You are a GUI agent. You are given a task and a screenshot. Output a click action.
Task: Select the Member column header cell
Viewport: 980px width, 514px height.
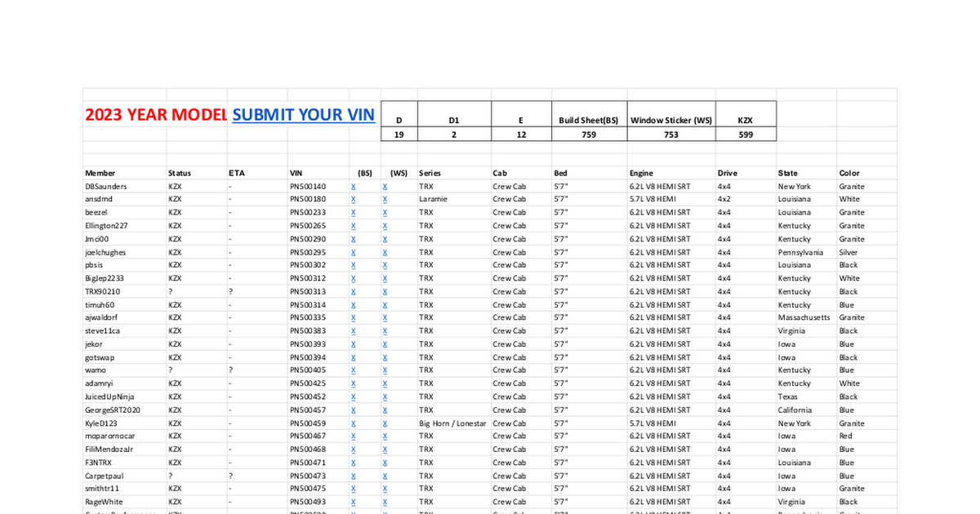pyautogui.click(x=100, y=173)
